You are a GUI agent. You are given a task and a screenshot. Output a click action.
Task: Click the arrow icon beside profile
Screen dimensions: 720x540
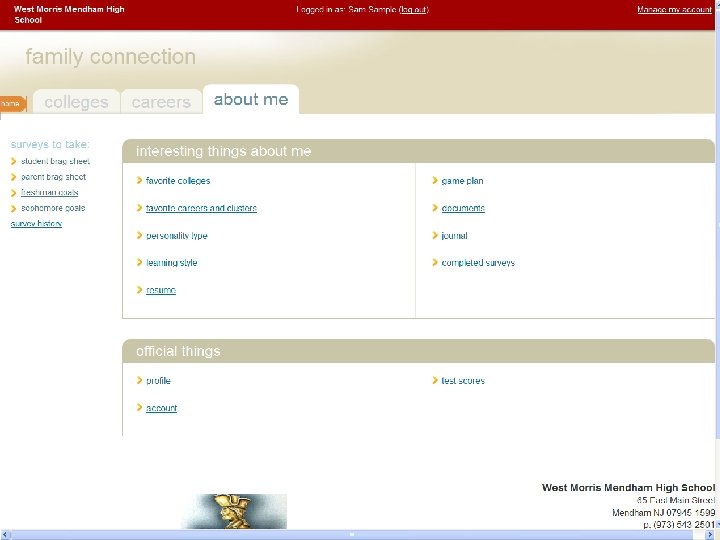coord(140,380)
